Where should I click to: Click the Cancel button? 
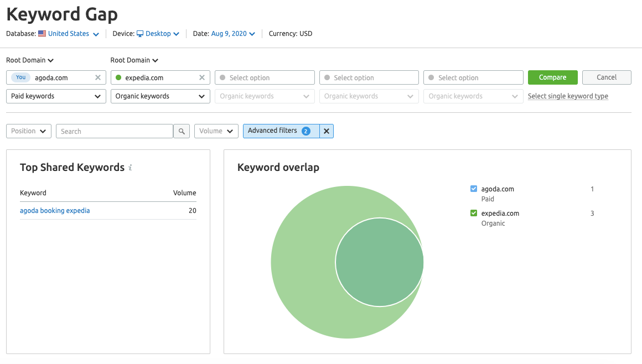pyautogui.click(x=607, y=77)
